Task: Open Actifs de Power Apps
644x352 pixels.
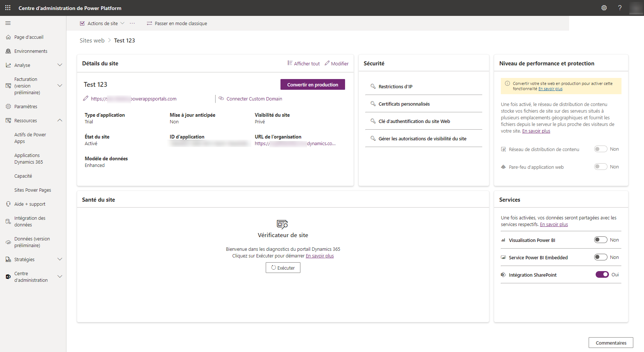Action: coord(30,138)
